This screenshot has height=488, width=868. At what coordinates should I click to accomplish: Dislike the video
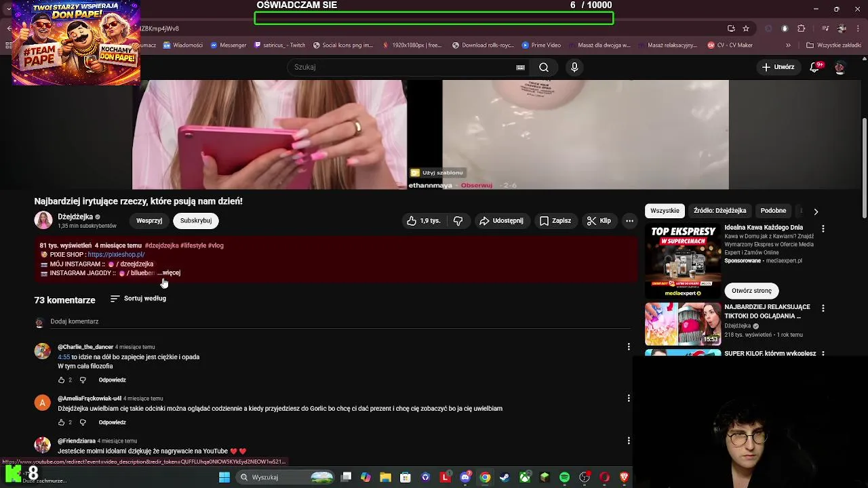[x=458, y=220]
